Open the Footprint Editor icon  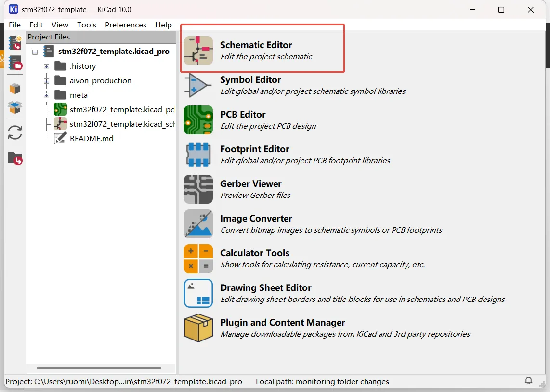[x=198, y=155]
